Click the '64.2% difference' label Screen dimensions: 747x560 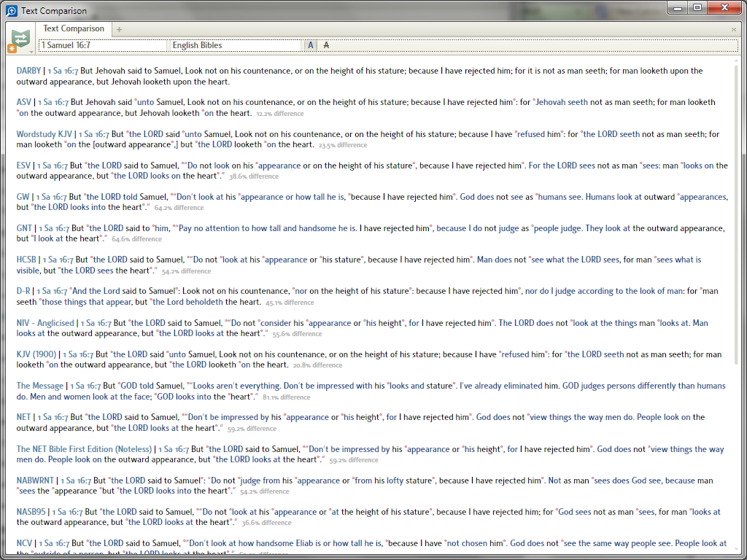(x=179, y=208)
